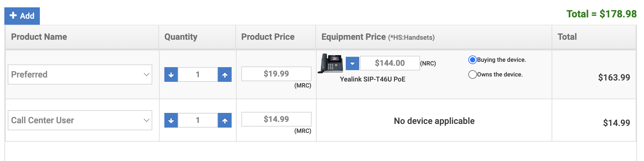Click the Call Center User quantity field
This screenshot has height=161, width=644.
198,120
